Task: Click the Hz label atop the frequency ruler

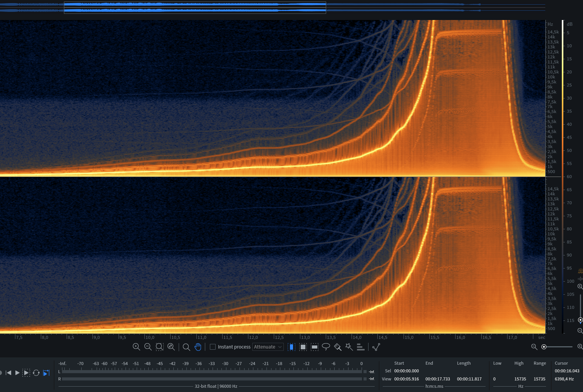Action: click(550, 24)
